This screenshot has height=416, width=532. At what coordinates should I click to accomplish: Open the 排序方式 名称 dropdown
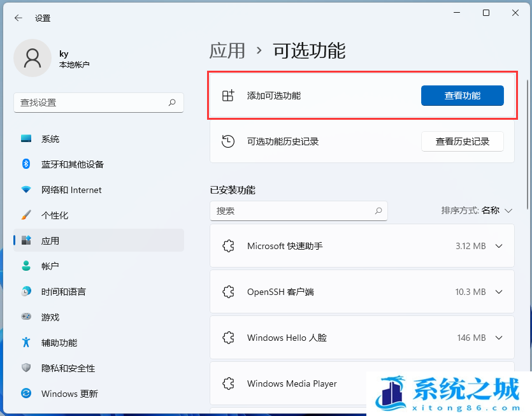pos(477,210)
